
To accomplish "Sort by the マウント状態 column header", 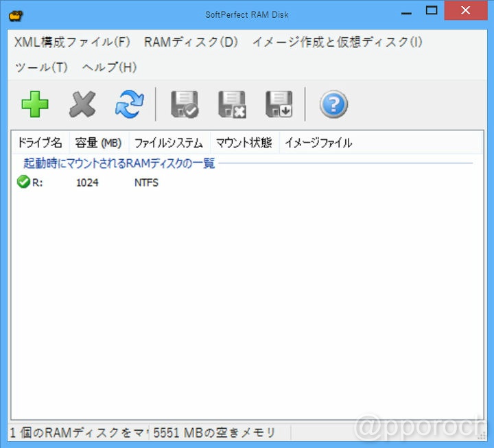I will 244,143.
